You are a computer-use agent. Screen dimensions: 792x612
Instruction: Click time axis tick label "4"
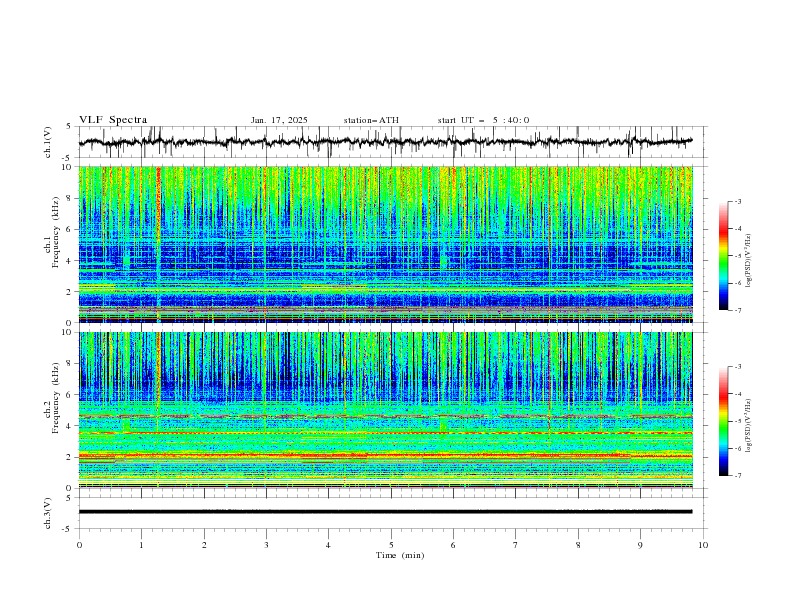[328, 545]
